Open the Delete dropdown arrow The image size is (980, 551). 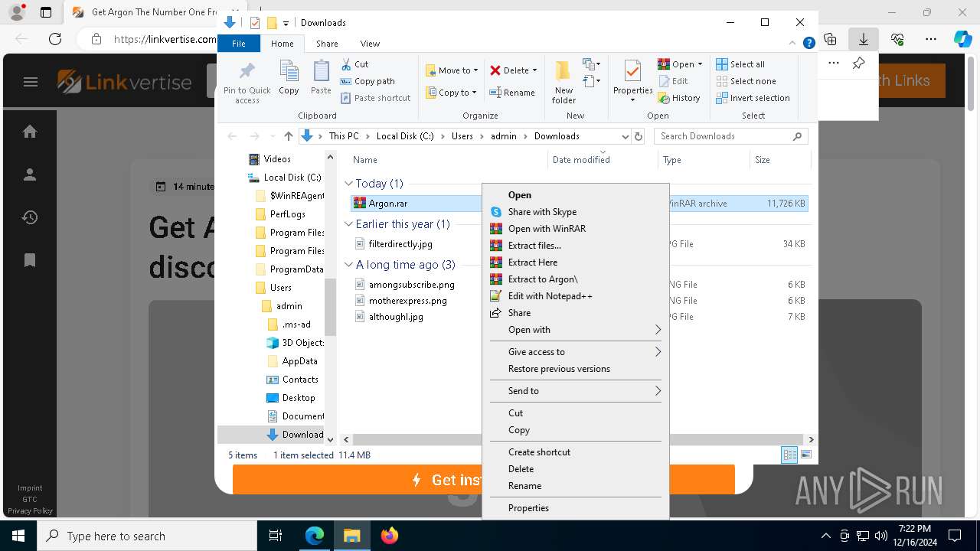click(x=534, y=70)
